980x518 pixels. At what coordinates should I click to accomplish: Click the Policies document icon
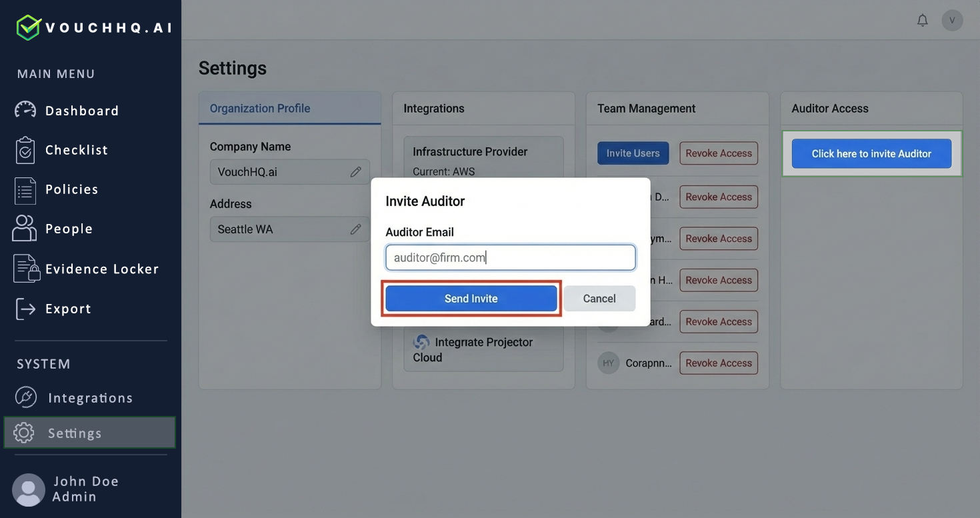pos(25,189)
